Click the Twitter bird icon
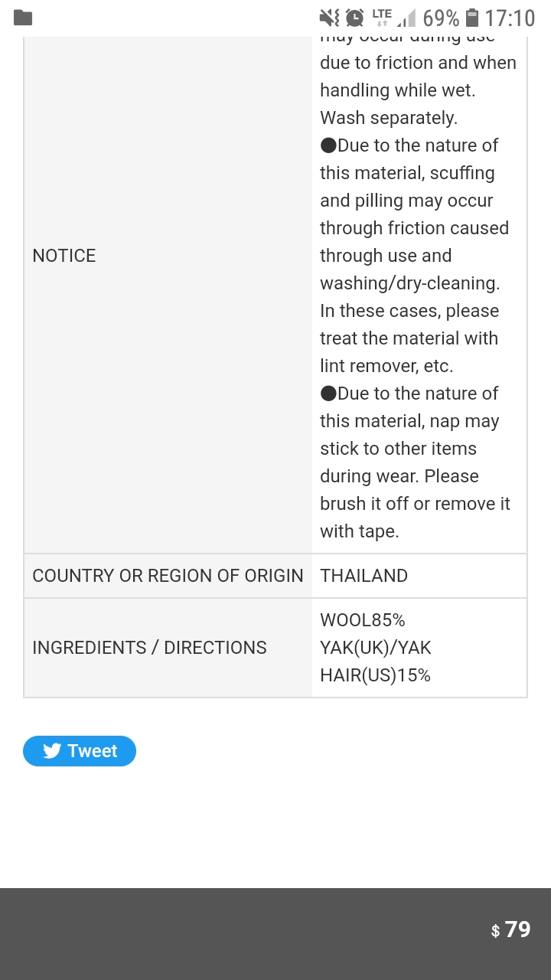Viewport: 551px width, 980px height. 52,751
